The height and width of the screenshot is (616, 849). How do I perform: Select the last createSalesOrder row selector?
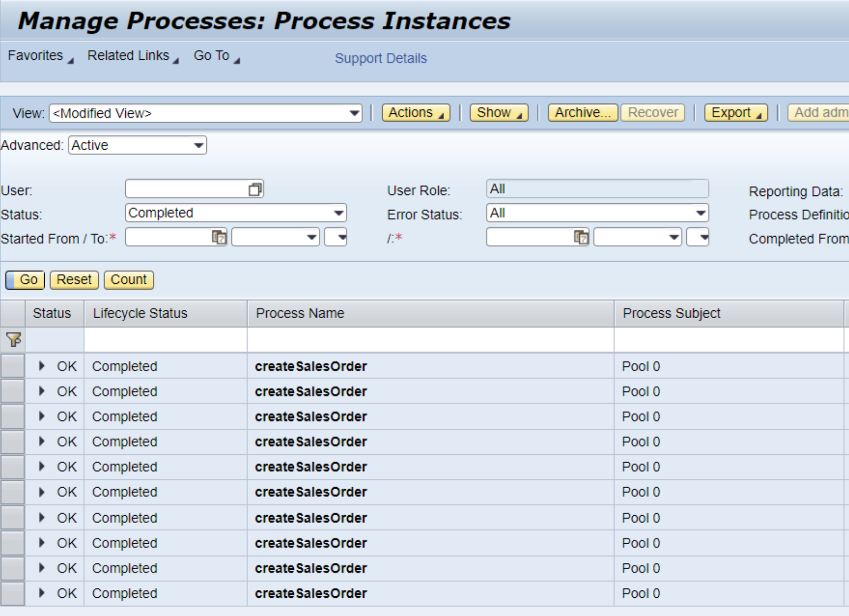12,593
